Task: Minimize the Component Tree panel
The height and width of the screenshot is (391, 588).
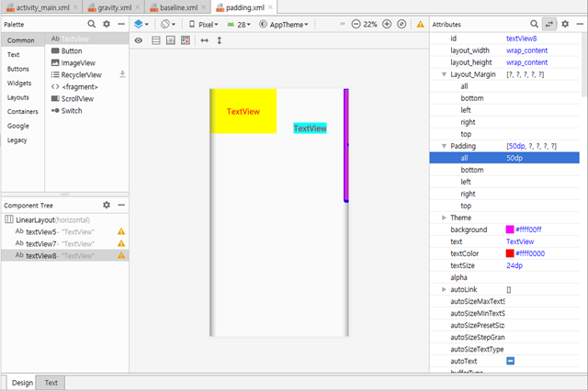Action: click(121, 205)
